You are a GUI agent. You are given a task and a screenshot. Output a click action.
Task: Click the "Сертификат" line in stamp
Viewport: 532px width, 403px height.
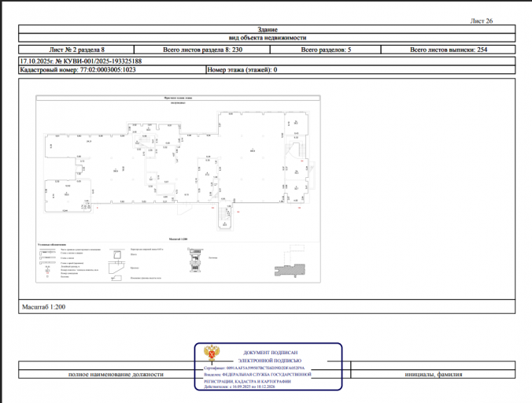(x=254, y=368)
